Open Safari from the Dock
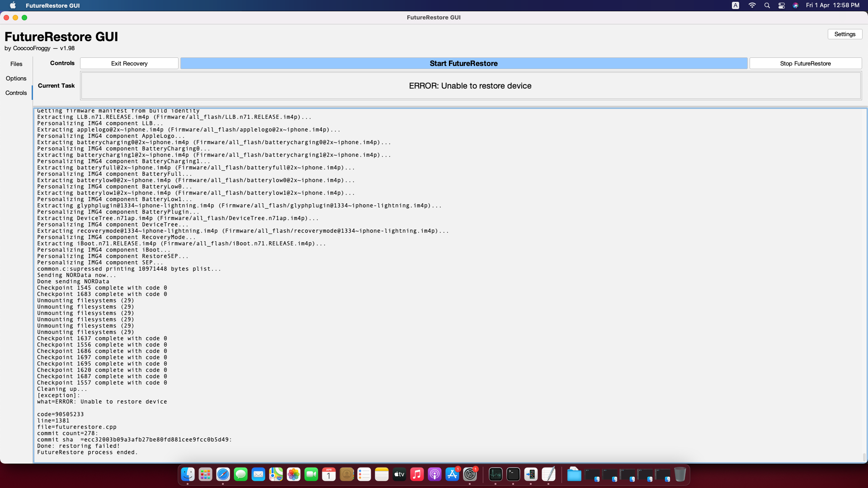The width and height of the screenshot is (868, 488). coord(223,474)
